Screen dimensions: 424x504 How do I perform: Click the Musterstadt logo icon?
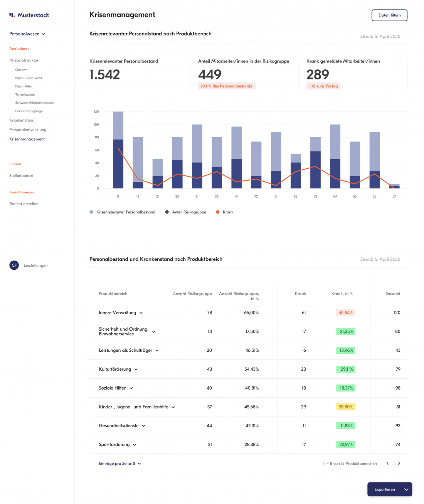coord(12,15)
